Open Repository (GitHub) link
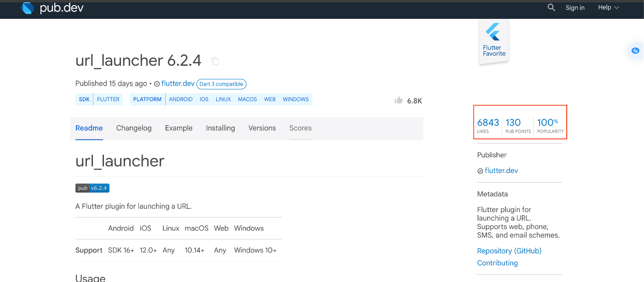644x282 pixels. [x=509, y=251]
